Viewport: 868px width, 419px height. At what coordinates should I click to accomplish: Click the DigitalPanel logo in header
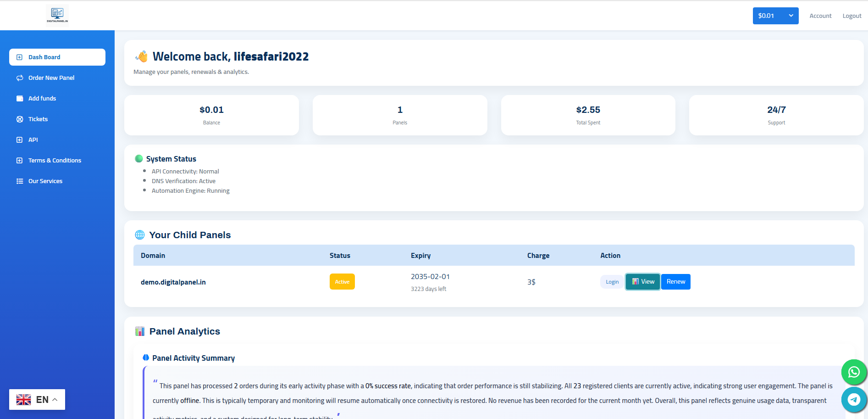(57, 14)
